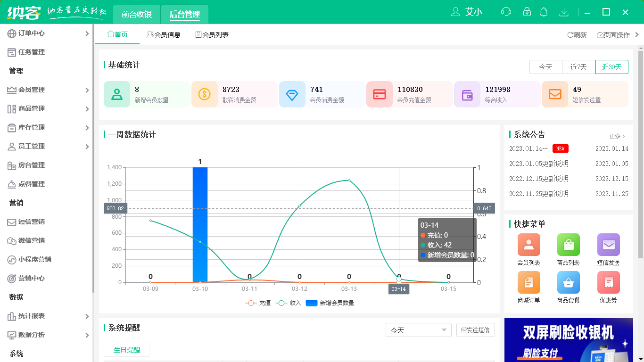This screenshot has height=362, width=644.
Task: Switch to the 后台管理 top tab
Action: [x=185, y=15]
